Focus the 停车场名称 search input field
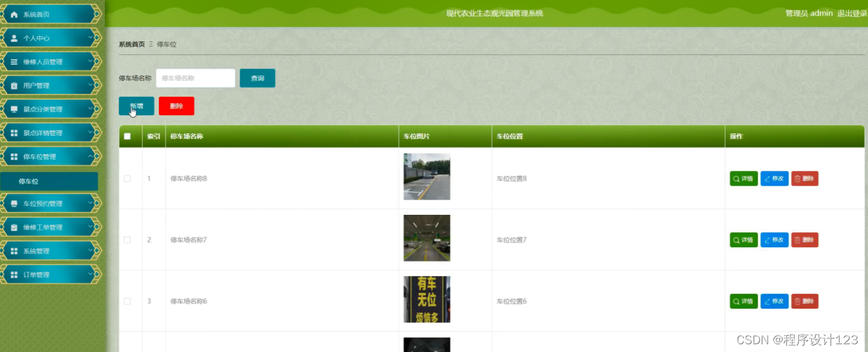The width and height of the screenshot is (868, 352). tap(196, 78)
